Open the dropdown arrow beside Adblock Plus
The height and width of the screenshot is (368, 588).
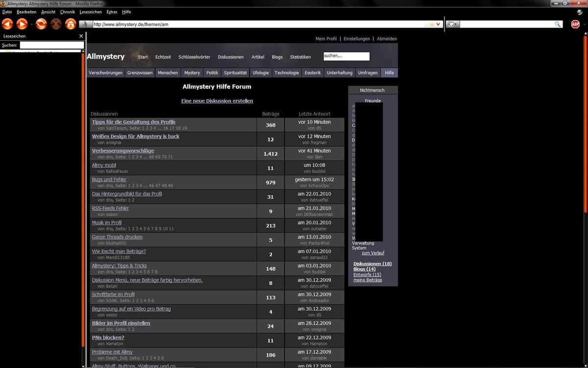pyautogui.click(x=584, y=24)
